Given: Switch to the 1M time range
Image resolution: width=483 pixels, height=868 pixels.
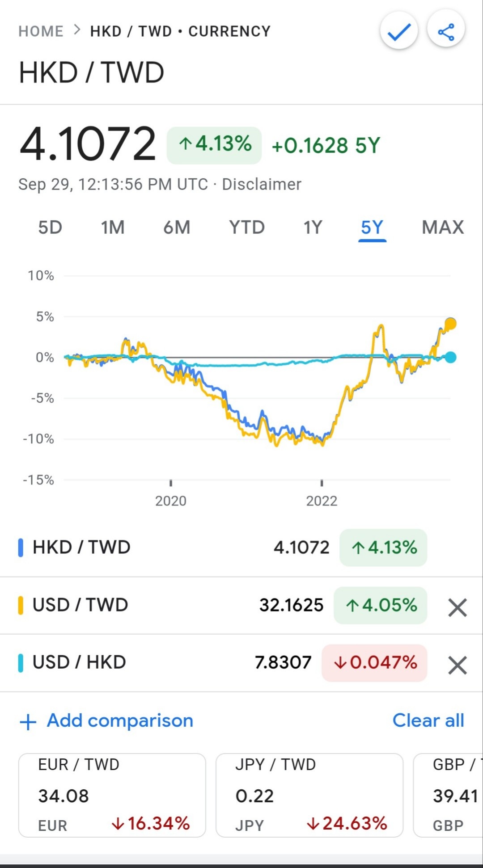Looking at the screenshot, I should [x=112, y=228].
